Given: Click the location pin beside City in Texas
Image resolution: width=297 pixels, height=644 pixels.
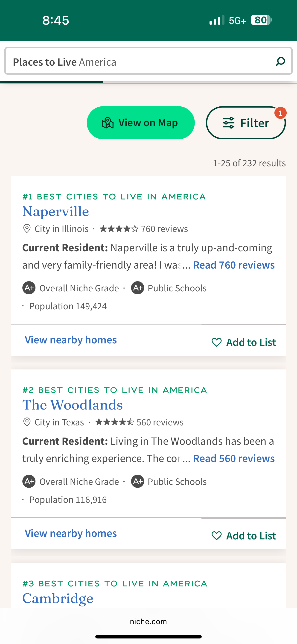Looking at the screenshot, I should [27, 422].
